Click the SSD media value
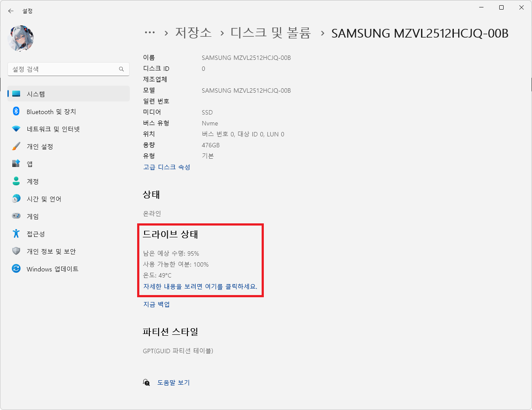 coord(207,112)
